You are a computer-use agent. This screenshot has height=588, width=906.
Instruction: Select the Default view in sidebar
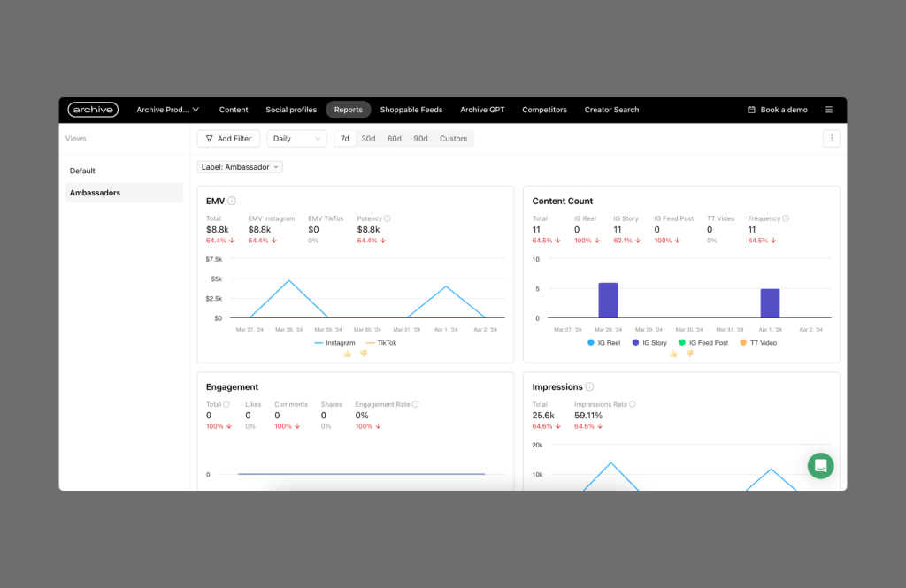pyautogui.click(x=83, y=171)
